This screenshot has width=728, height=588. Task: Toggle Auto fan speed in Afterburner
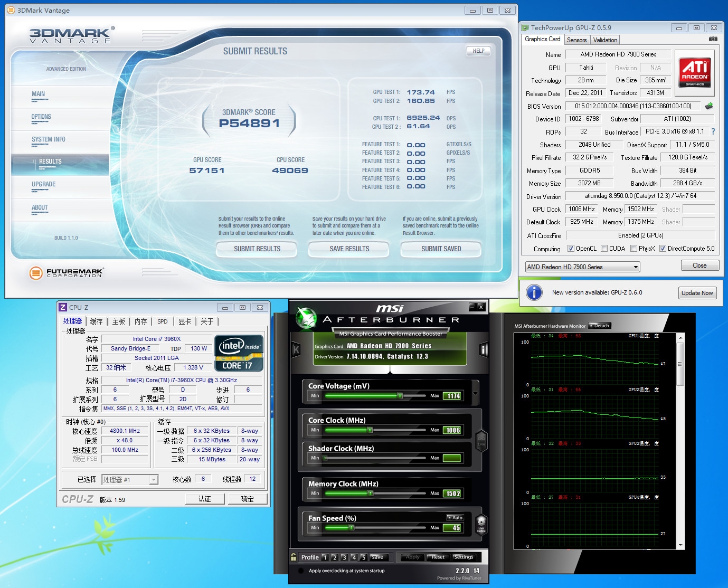(x=455, y=517)
